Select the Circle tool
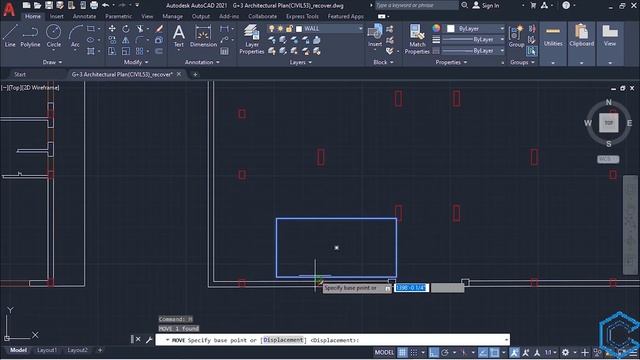Image resolution: width=640 pixels, height=360 pixels. click(53, 36)
